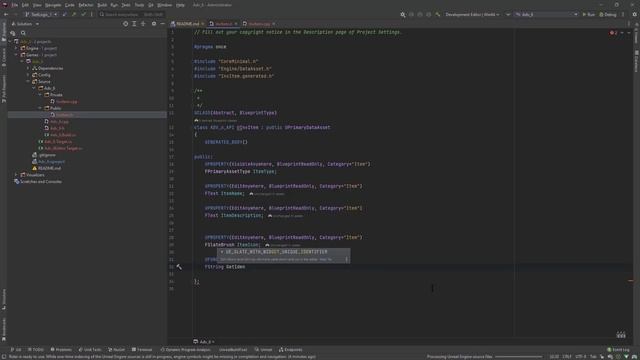640x360 pixels.
Task: Click the UTF-8 encoding status bar entry
Action: tap(580, 357)
